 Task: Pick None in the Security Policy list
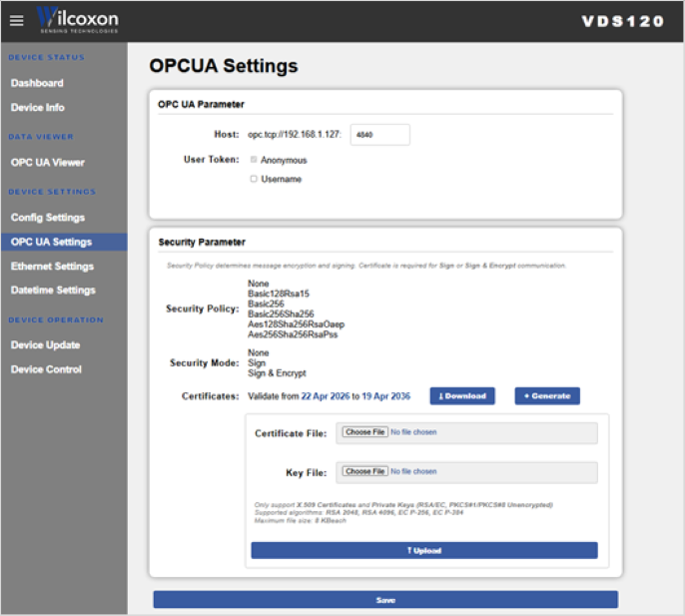259,284
